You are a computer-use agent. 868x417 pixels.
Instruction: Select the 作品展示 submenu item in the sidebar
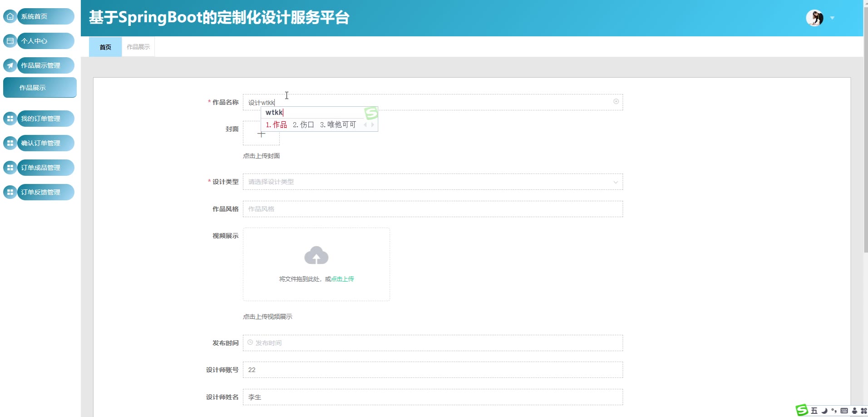[40, 88]
